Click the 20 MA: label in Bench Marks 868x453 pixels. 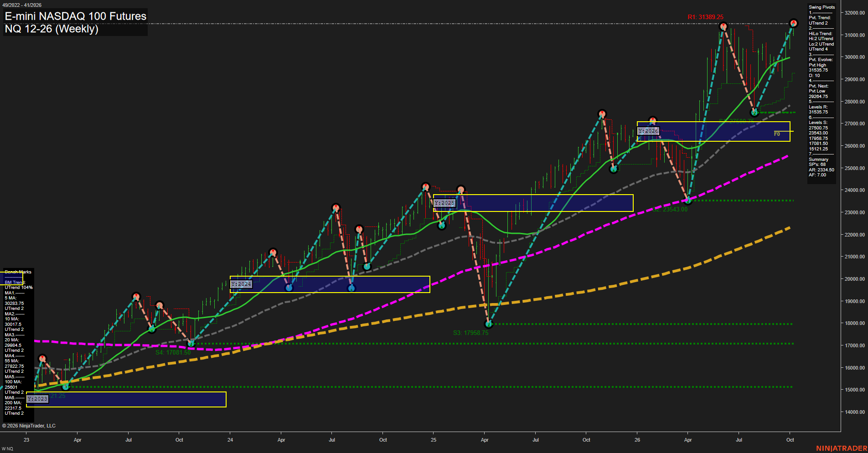[12, 340]
